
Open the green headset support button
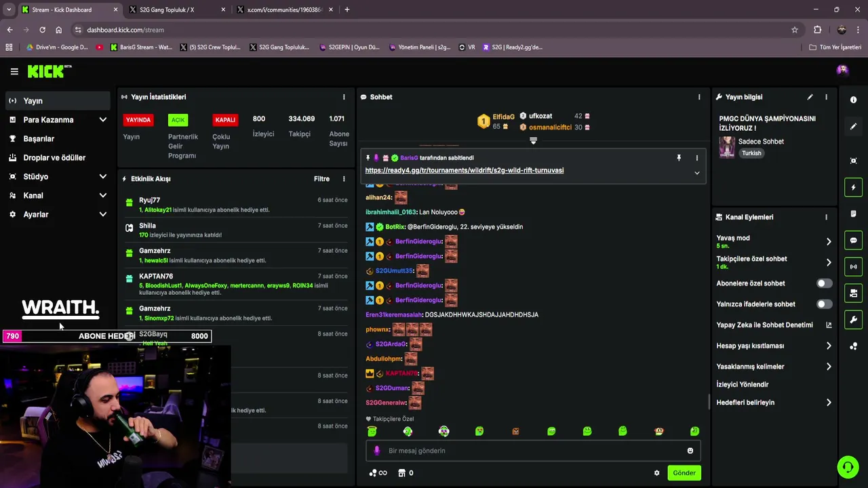(848, 467)
